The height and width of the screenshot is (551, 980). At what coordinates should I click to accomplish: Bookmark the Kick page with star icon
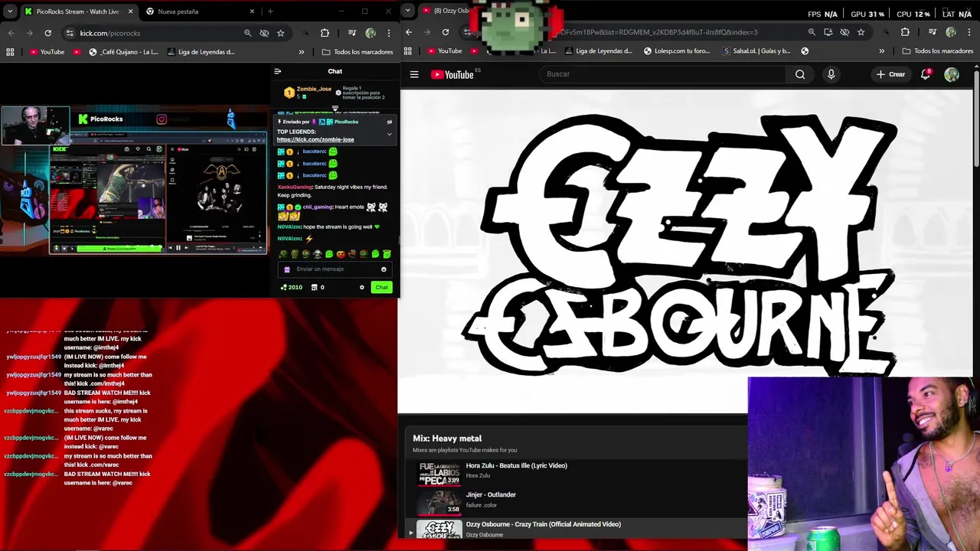click(x=280, y=33)
